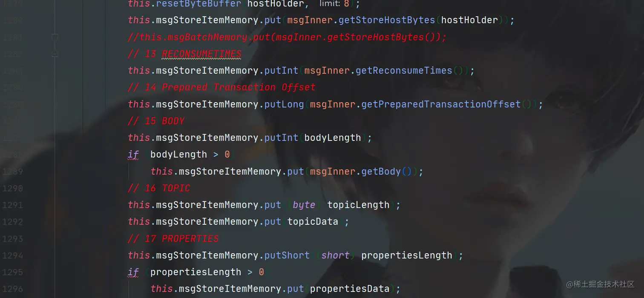The height and width of the screenshot is (298, 644).
Task: Collapse the fold marker beside the msgBatchMemory comment
Action: [x=55, y=37]
